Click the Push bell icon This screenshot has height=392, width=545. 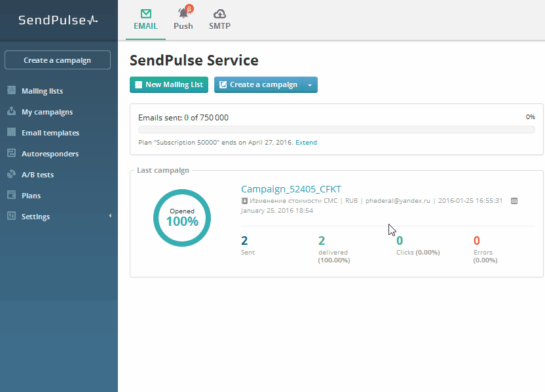pos(183,13)
